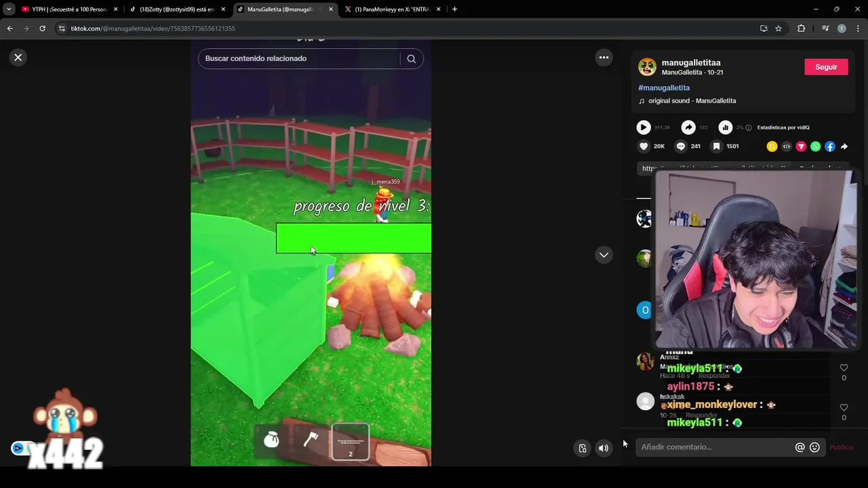Follow manugalletitaa with the Seguir button

click(826, 67)
